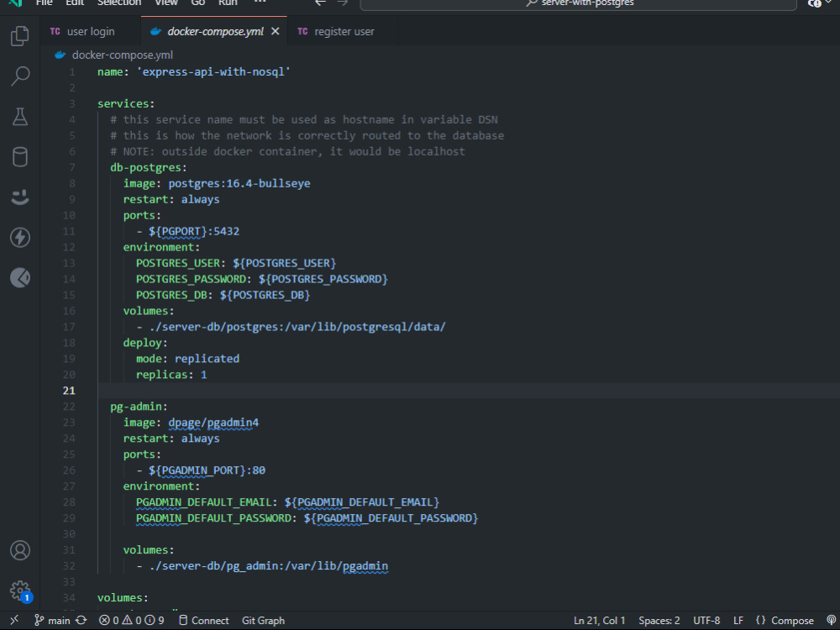This screenshot has height=630, width=840.
Task: Change the LF end-of-line sequence
Action: (x=738, y=621)
